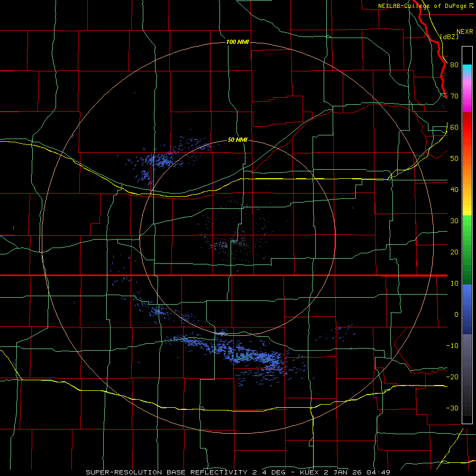Click the [dBZ] unit label
The image size is (476, 476).
point(449,36)
